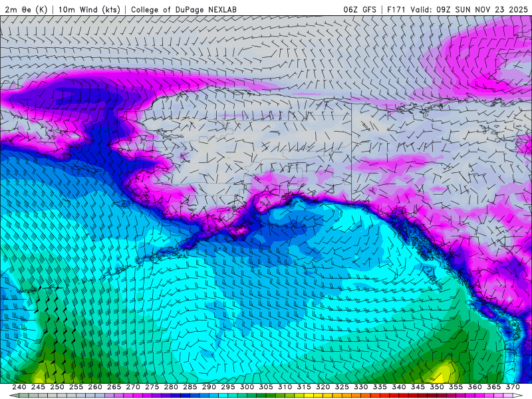This screenshot has height=399, width=532.
Task: Click the 245 value on the color scale
Action: click(38, 387)
